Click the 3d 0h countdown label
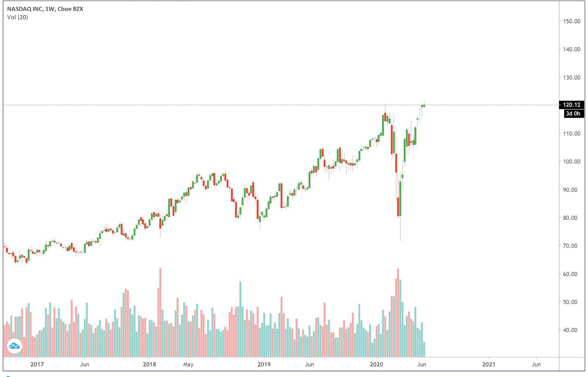 (x=573, y=114)
